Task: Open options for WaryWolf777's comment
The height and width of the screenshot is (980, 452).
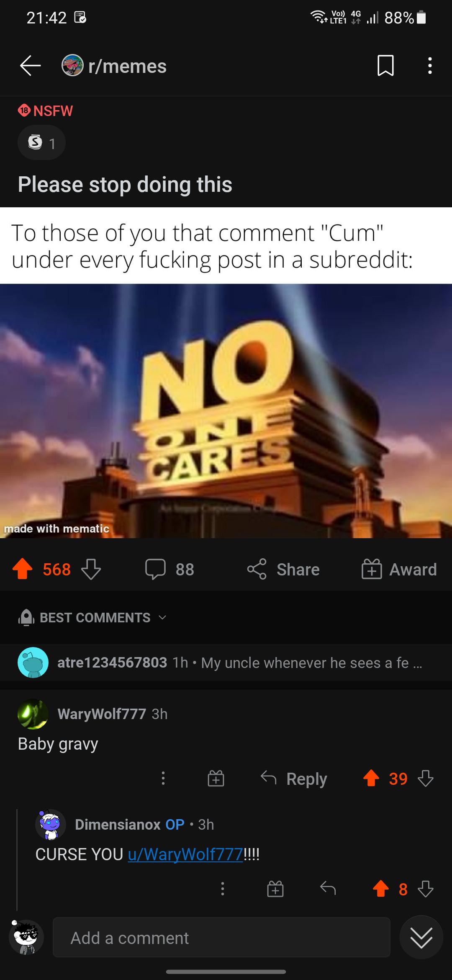Action: (x=163, y=779)
